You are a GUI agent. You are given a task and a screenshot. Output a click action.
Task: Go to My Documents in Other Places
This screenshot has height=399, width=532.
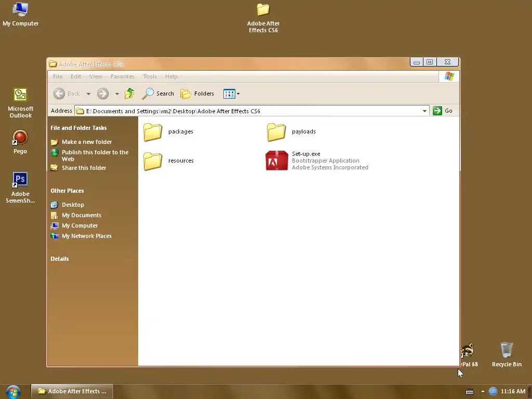click(82, 215)
